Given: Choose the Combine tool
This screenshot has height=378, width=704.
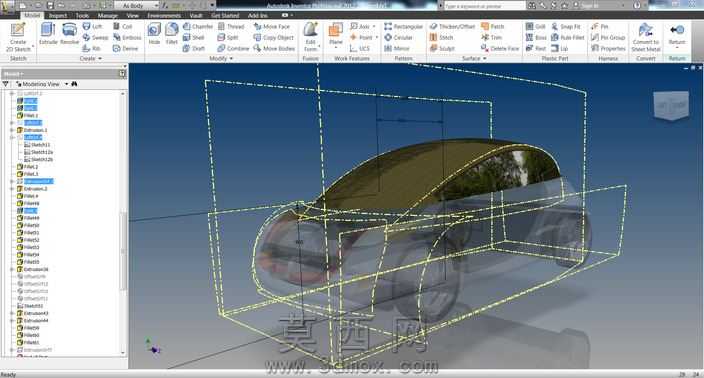Looking at the screenshot, I should coord(233,48).
